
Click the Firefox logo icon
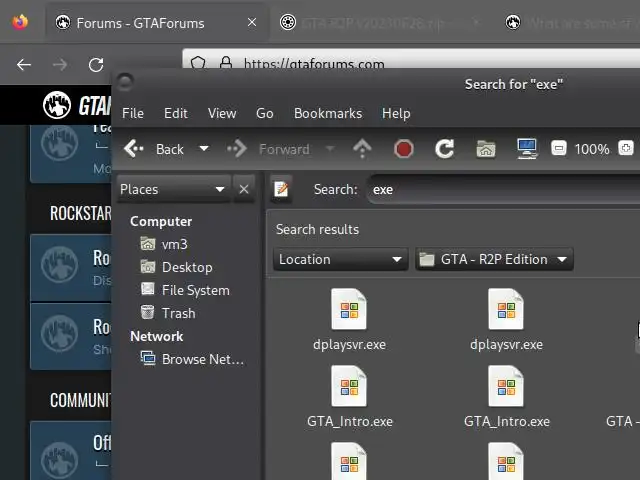click(x=20, y=22)
